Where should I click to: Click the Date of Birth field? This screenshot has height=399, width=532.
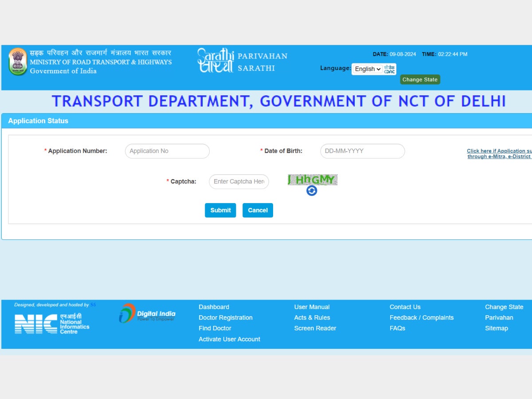(x=362, y=151)
